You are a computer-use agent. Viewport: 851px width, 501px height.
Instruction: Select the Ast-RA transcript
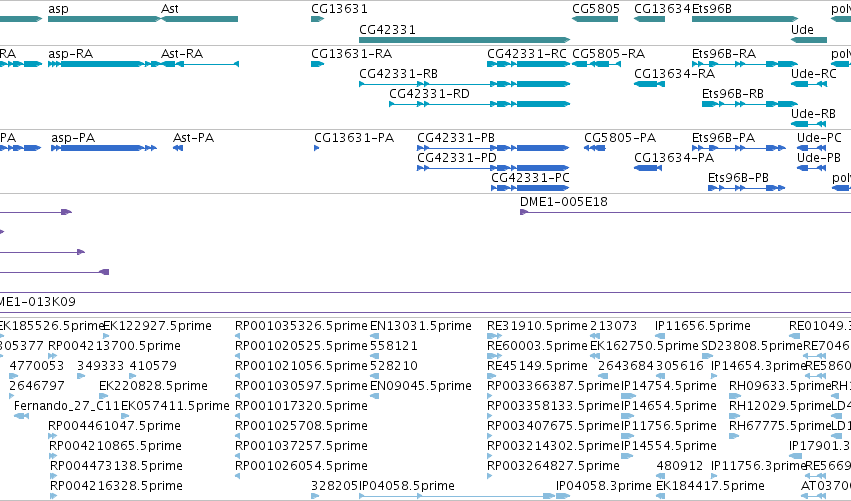click(x=200, y=64)
